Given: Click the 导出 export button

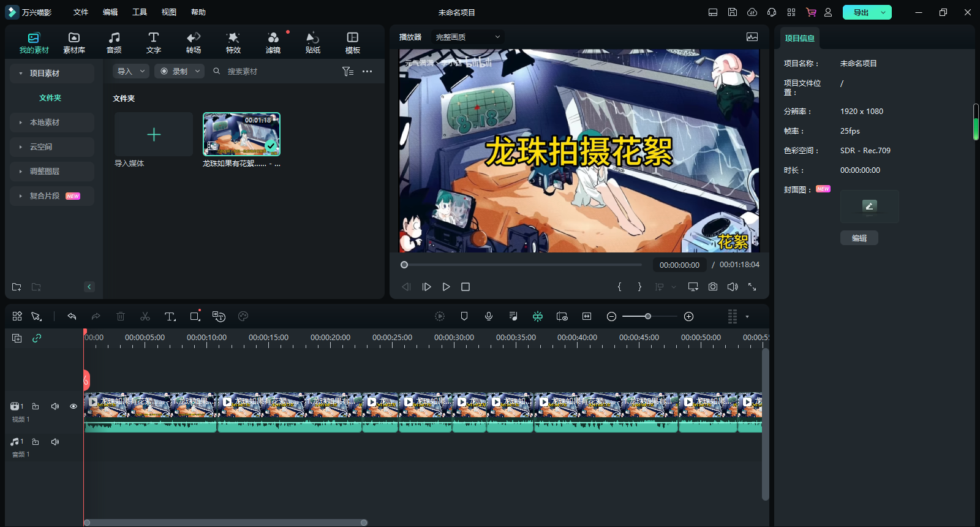Looking at the screenshot, I should pos(861,12).
